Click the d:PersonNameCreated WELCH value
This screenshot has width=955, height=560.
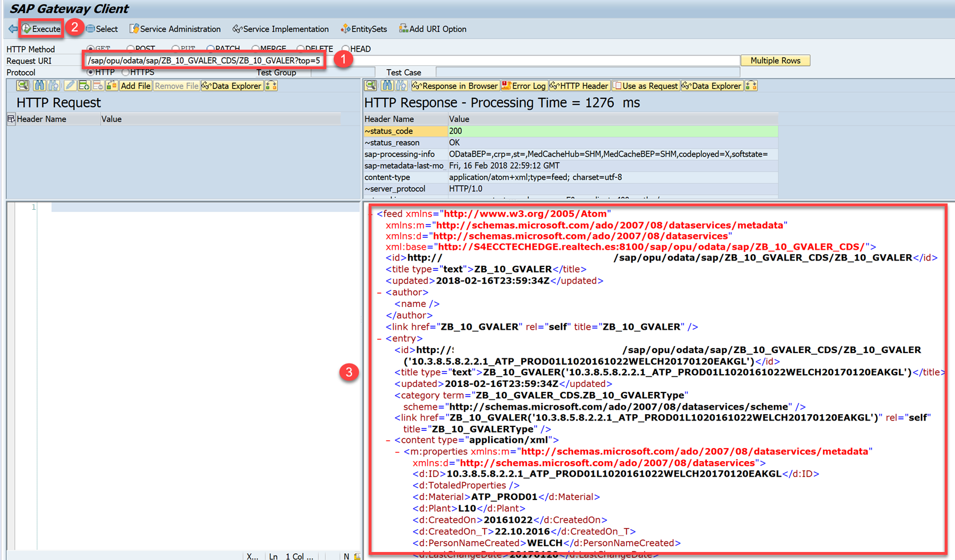tap(545, 543)
